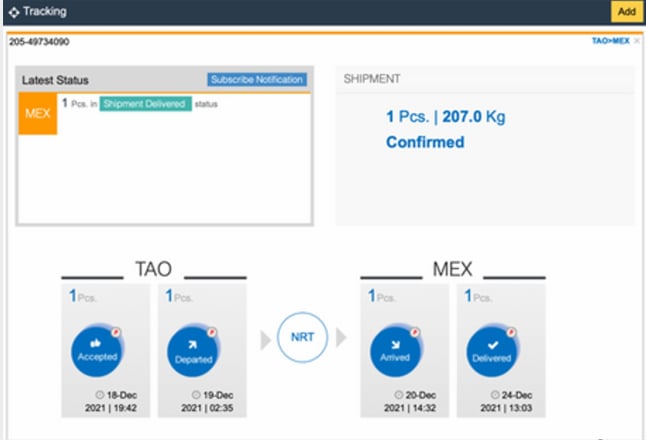
Task: Click the orange MEX station badge
Action: click(37, 113)
